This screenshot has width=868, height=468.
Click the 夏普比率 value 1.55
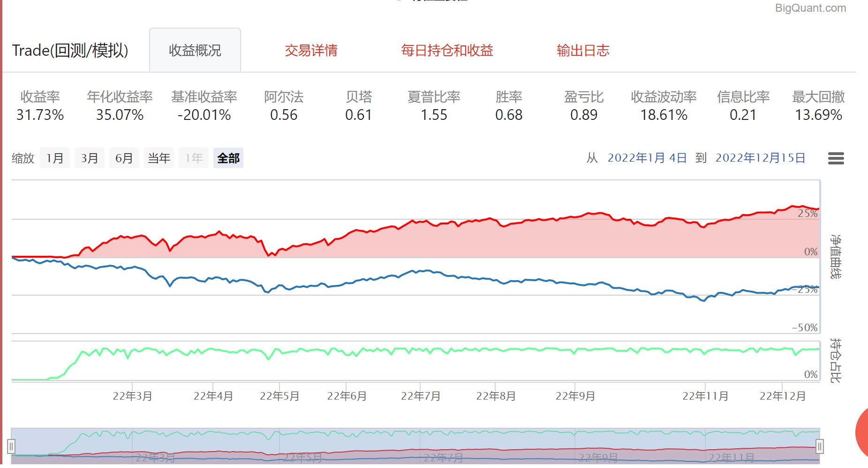434,115
